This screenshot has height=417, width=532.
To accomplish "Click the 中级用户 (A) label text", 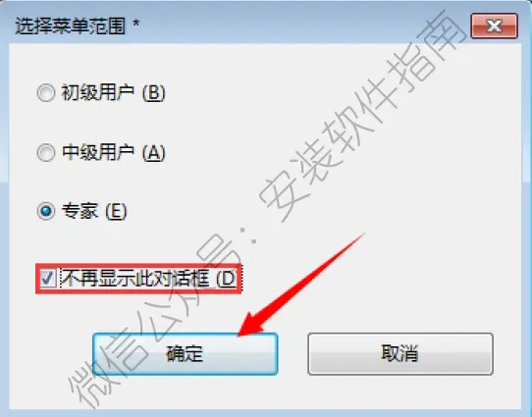I will coord(113,152).
